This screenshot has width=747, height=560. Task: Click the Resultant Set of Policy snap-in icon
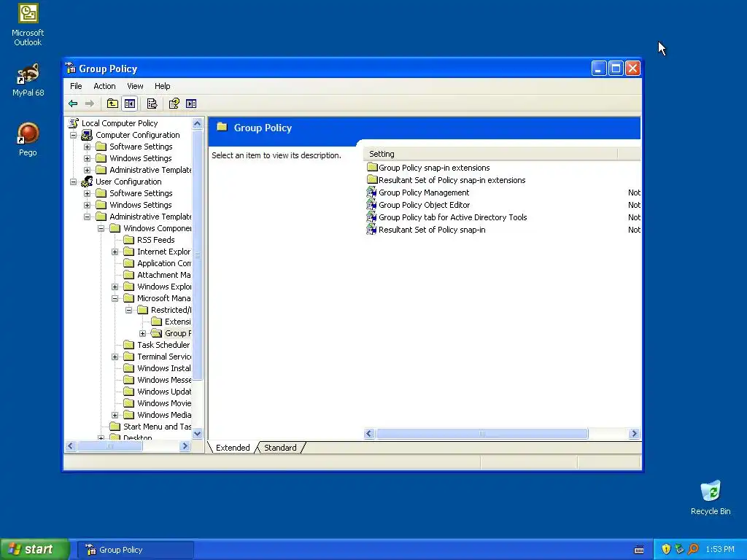click(x=371, y=230)
